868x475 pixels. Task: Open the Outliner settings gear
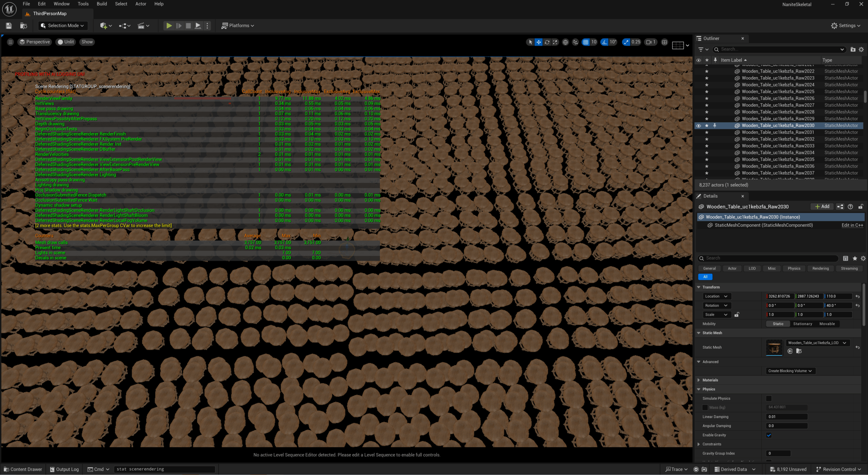pos(861,50)
